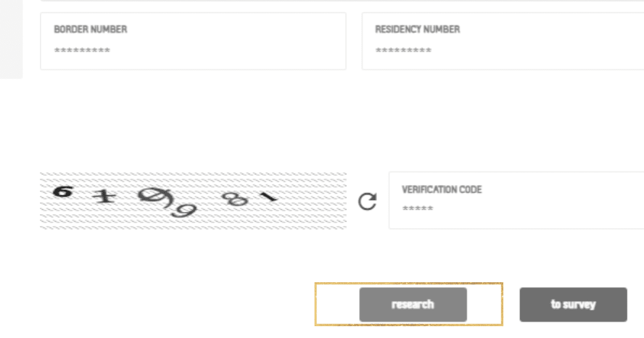The image size is (644, 338).
Task: Click the slanted 9 in the captcha
Action: click(184, 210)
